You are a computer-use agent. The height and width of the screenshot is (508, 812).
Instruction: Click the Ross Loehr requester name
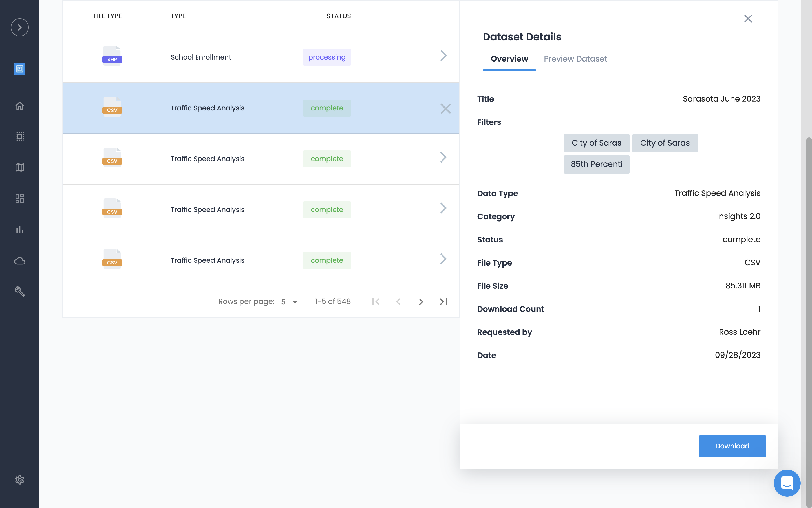740,332
